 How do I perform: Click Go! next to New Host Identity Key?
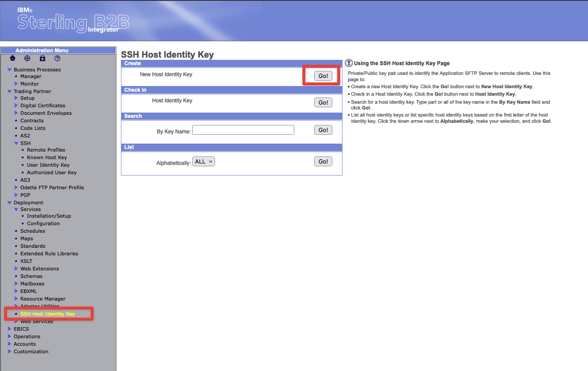323,76
